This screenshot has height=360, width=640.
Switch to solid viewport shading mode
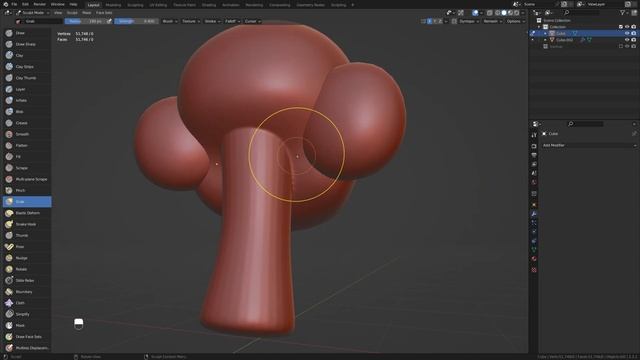(x=504, y=13)
